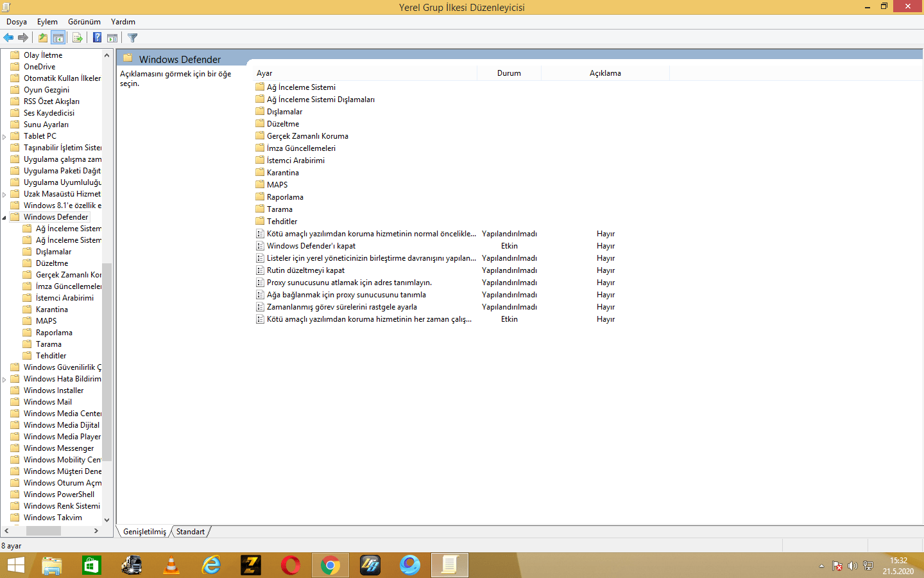Switch to Group Policy Editor taskbar button
The image size is (924, 578).
[450, 565]
